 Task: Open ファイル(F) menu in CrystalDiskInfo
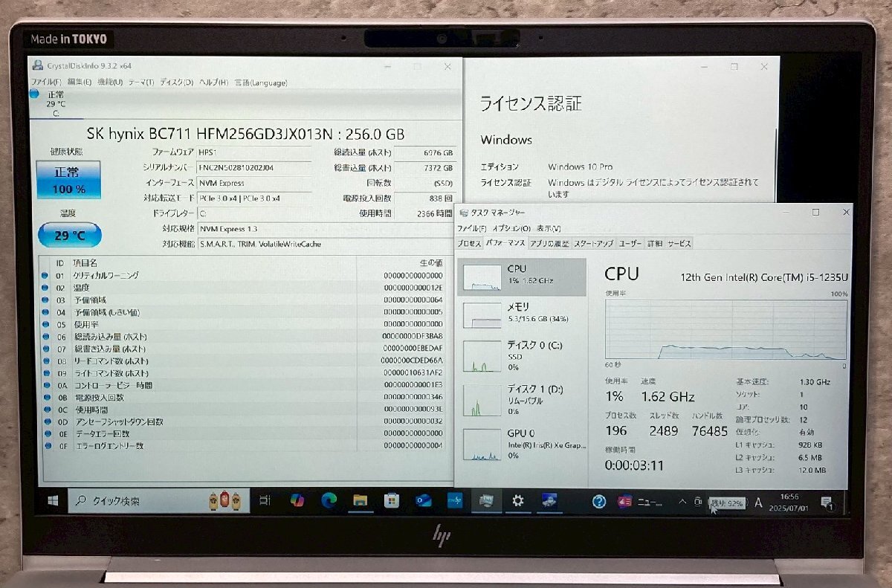pos(46,83)
